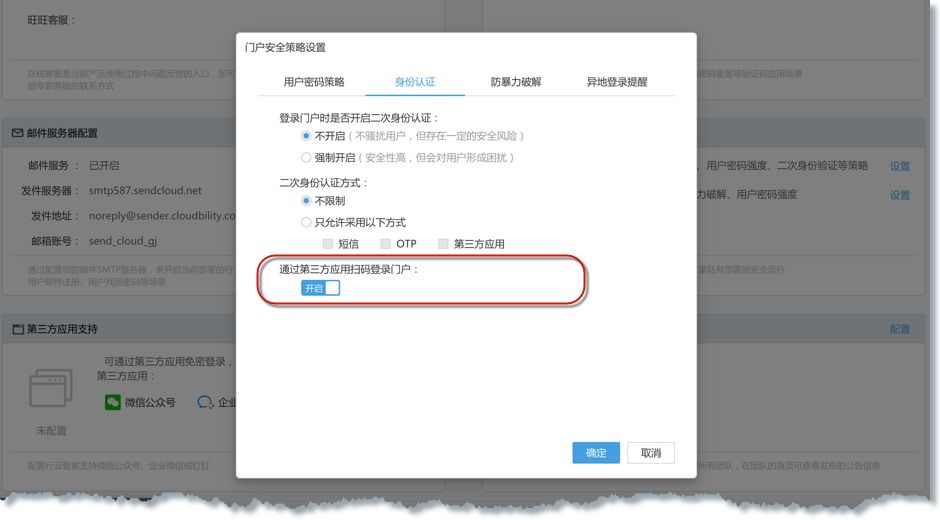Switch to the 用户密码策略 tab
This screenshot has width=940, height=520.
click(x=314, y=82)
